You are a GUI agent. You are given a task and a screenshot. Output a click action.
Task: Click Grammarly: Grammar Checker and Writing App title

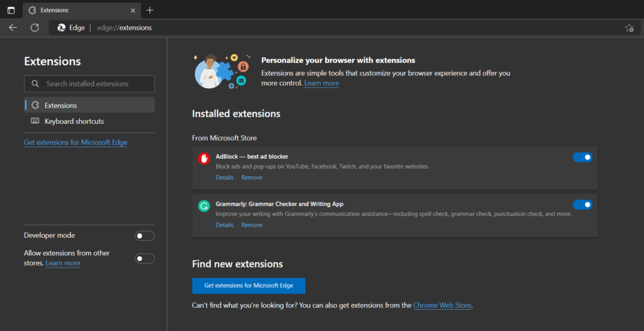point(279,204)
